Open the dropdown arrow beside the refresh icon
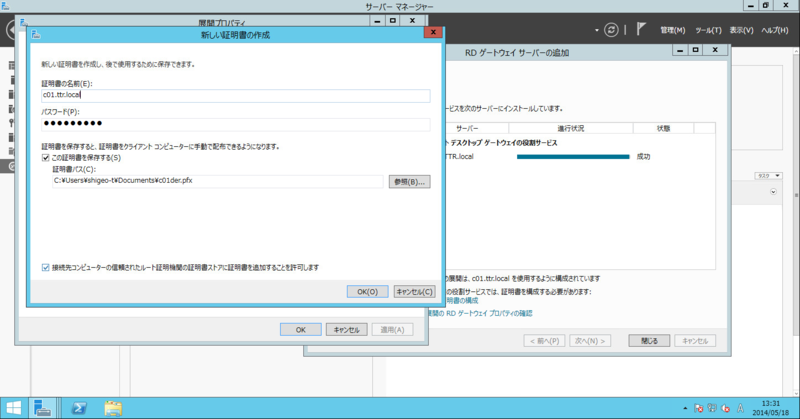This screenshot has height=419, width=800. tap(596, 31)
